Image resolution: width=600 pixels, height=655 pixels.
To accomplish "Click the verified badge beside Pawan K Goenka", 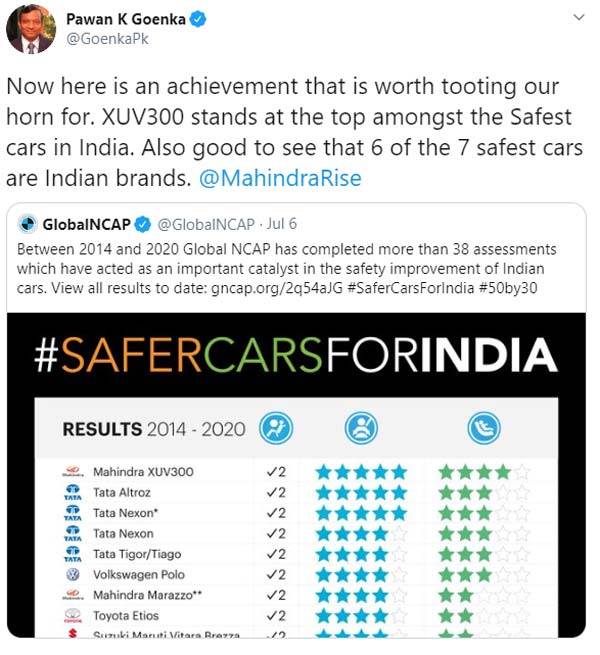I will click(198, 19).
